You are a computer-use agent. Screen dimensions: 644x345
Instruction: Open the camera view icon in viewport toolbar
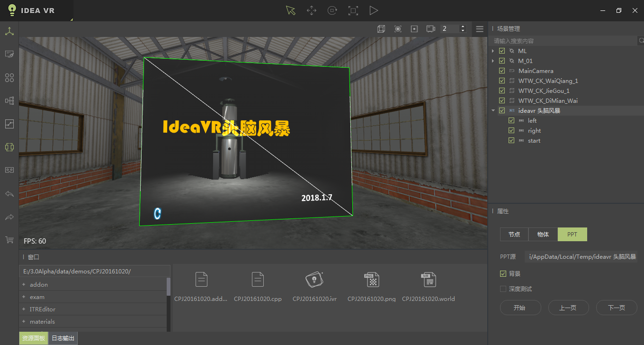click(x=430, y=28)
